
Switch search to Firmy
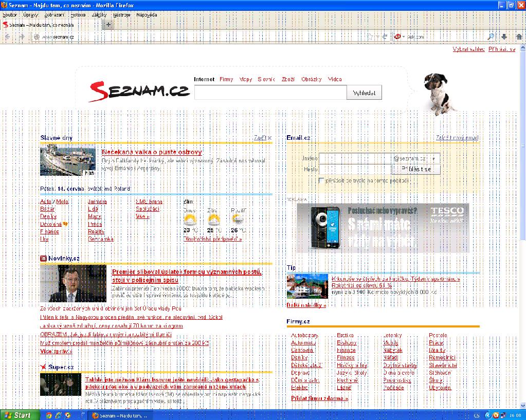(x=226, y=79)
